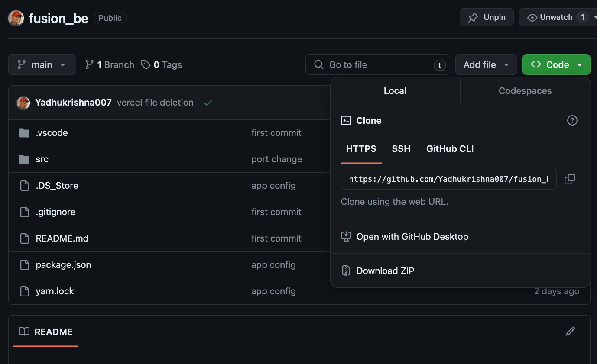This screenshot has width=597, height=364.
Task: Open the vercel file deletion commit message
Action: click(155, 103)
